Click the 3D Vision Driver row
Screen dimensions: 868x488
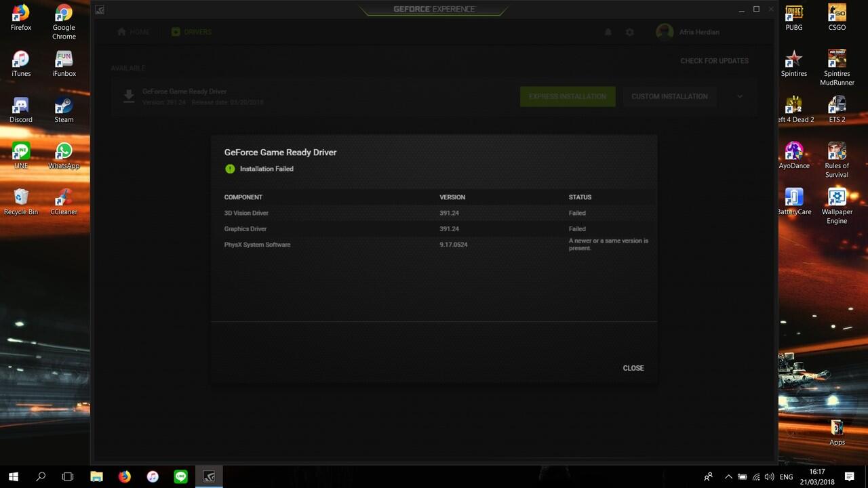(x=434, y=213)
